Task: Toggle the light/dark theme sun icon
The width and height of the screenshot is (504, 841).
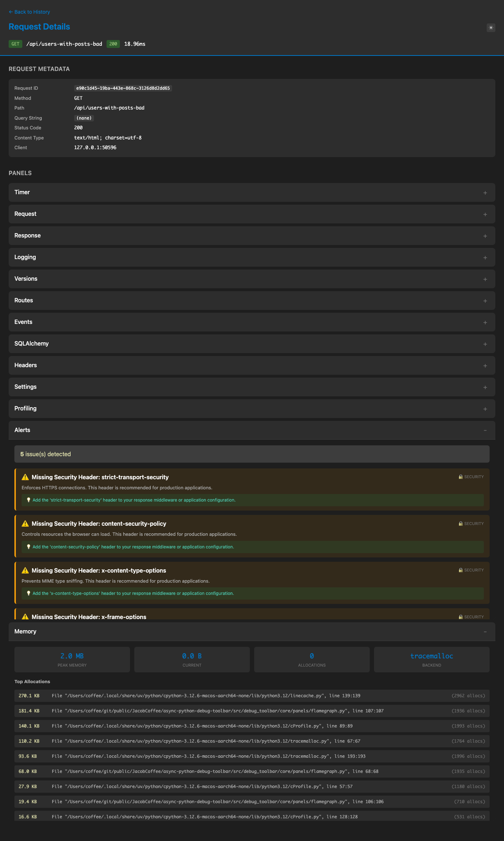Action: pyautogui.click(x=491, y=28)
